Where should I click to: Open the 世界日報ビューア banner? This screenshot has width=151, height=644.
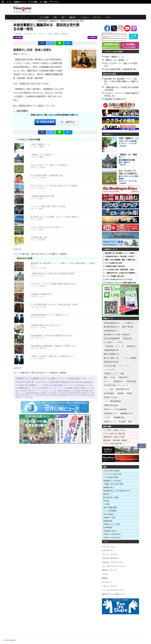(55, 407)
